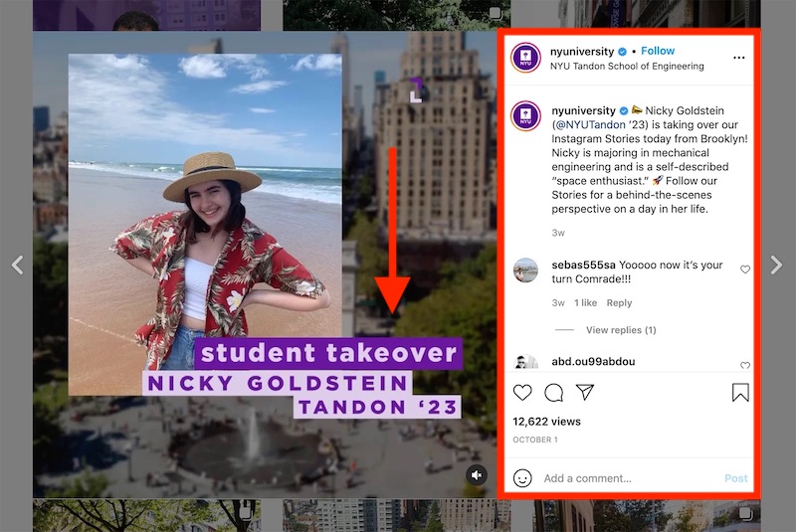
Task: Open the OCTOBER 1 post date
Action: (x=535, y=440)
